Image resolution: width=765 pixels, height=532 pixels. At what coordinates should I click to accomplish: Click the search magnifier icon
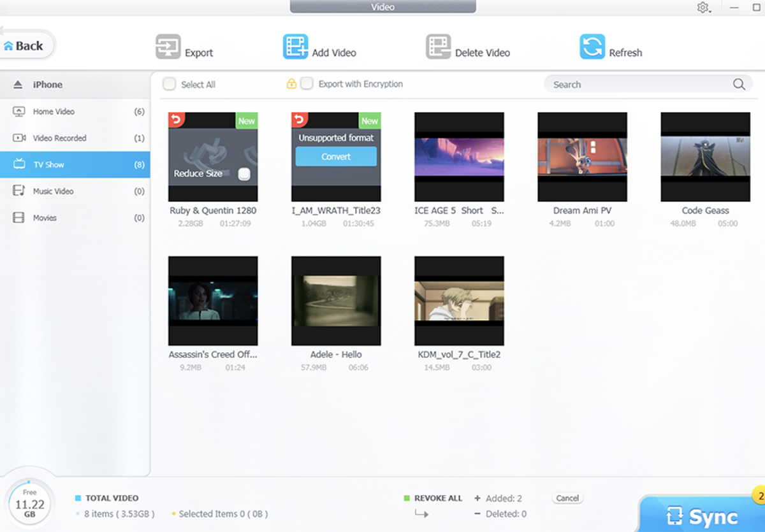pyautogui.click(x=738, y=83)
